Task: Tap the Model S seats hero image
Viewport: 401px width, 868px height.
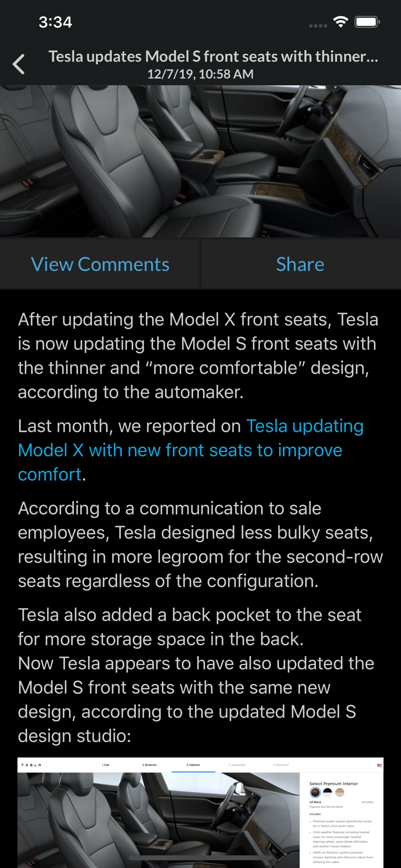Action: pos(200,161)
